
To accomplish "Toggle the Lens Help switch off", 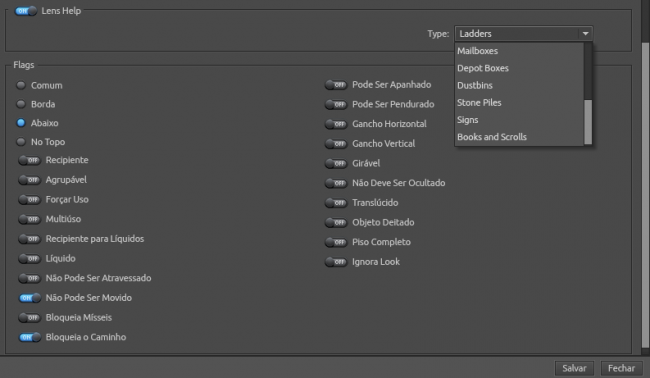I will (26, 11).
